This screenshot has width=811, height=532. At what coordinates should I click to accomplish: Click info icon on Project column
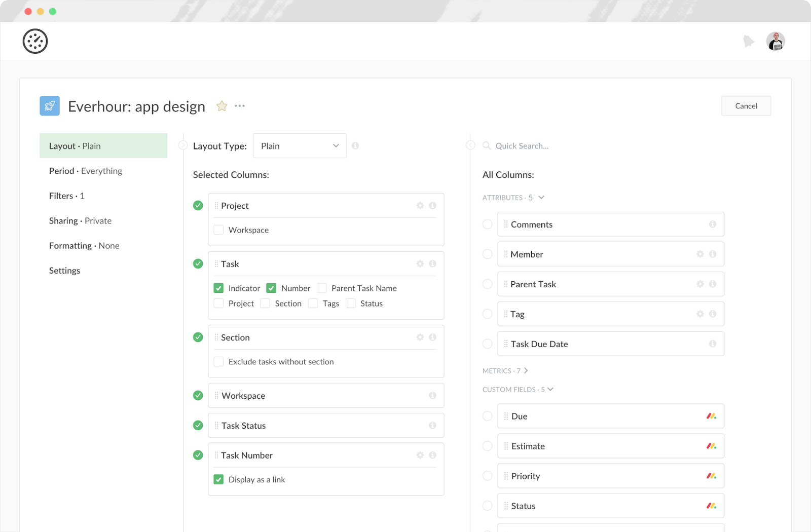pyautogui.click(x=432, y=205)
